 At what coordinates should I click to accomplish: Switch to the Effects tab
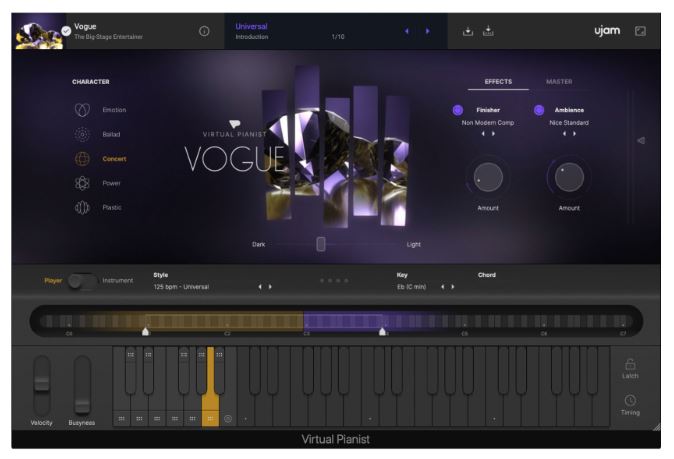click(498, 82)
